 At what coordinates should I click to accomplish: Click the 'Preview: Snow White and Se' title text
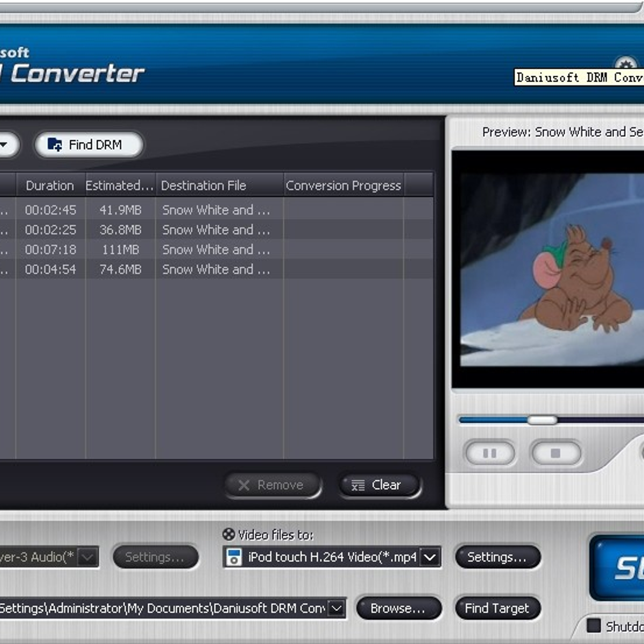(x=562, y=132)
